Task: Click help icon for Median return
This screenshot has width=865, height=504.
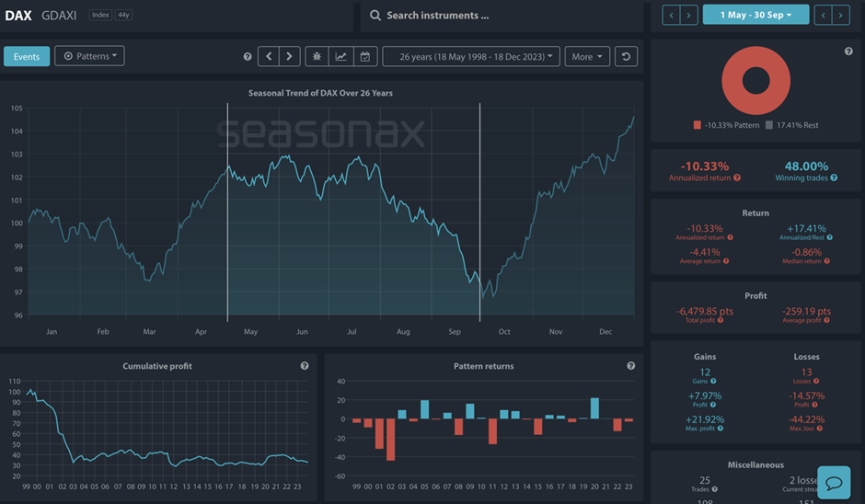Action: pyautogui.click(x=827, y=261)
